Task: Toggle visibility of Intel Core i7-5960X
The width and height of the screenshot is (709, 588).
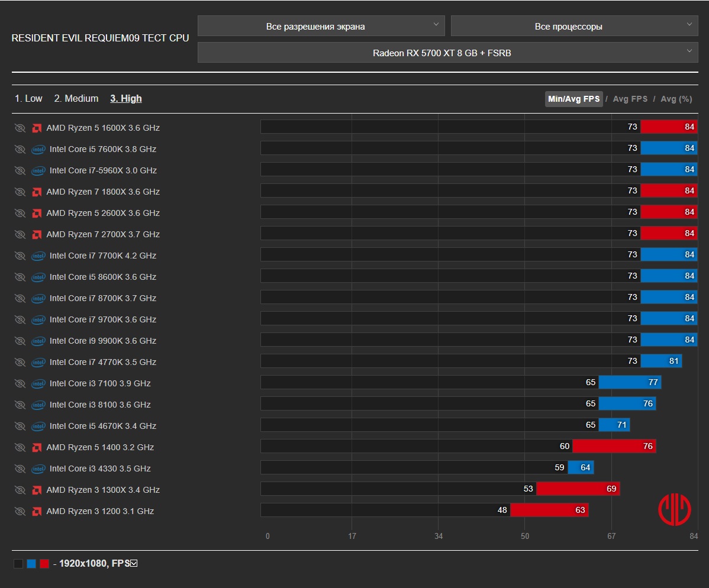Action: pyautogui.click(x=20, y=170)
